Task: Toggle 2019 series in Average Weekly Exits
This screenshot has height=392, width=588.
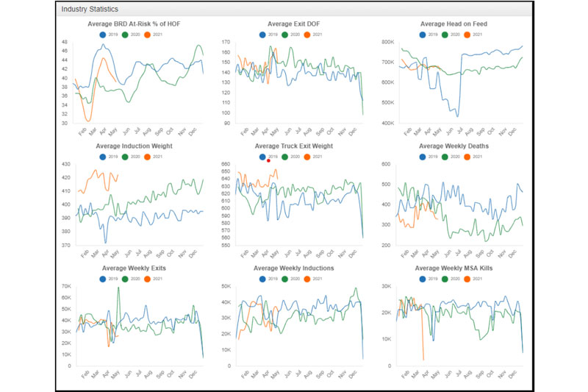Action: pos(108,279)
